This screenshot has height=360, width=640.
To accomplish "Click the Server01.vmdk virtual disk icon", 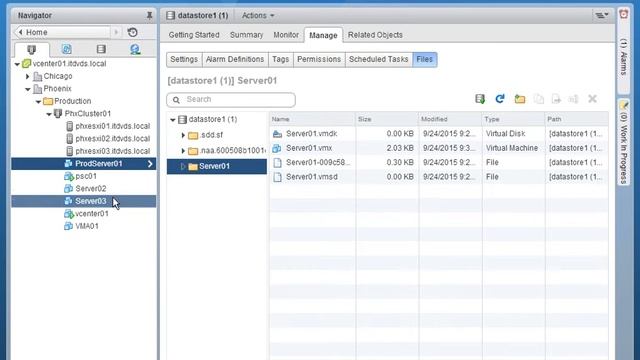I will pyautogui.click(x=278, y=134).
